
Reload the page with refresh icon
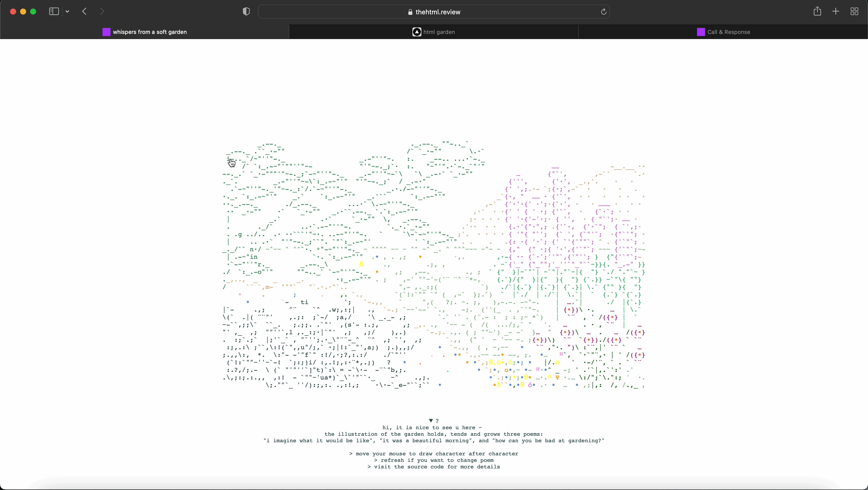point(604,12)
